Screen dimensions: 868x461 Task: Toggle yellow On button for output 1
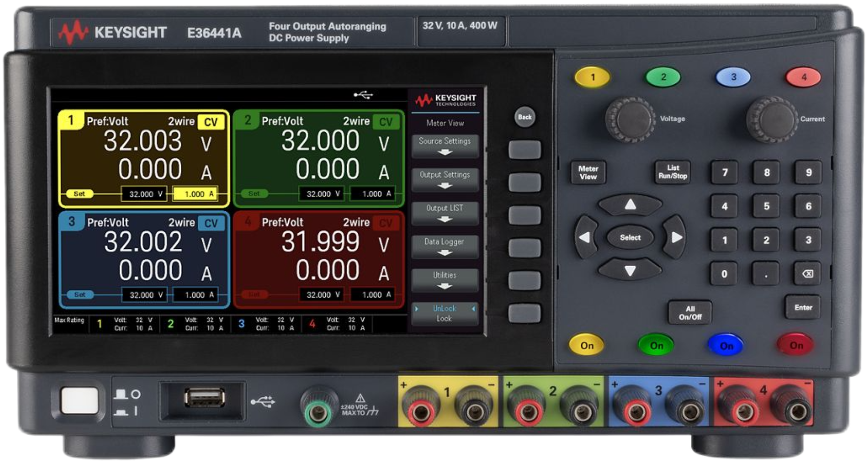586,345
